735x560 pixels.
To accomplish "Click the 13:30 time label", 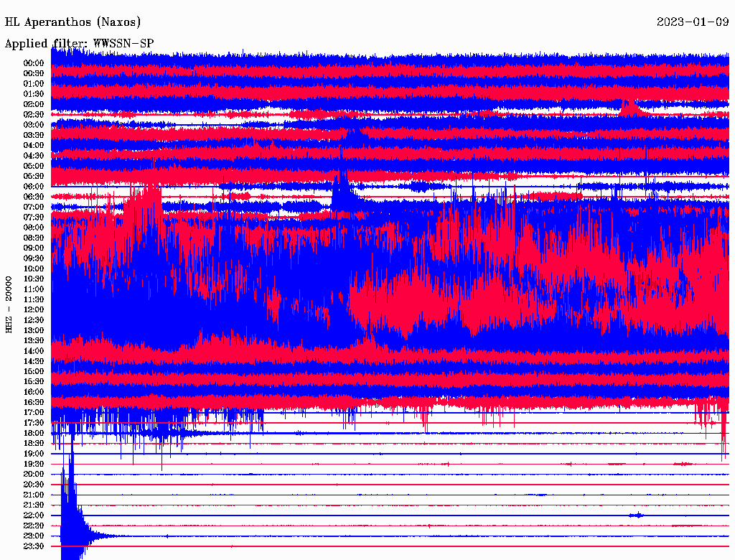I will pyautogui.click(x=34, y=341).
